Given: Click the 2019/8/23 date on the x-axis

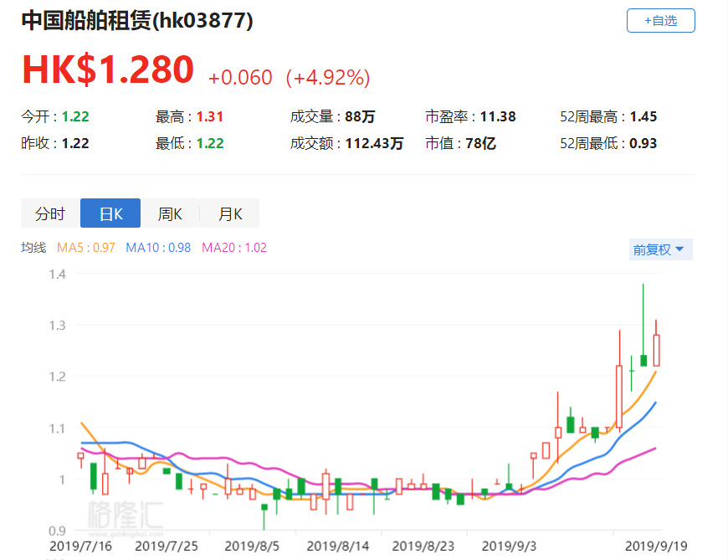Looking at the screenshot, I should 423,546.
